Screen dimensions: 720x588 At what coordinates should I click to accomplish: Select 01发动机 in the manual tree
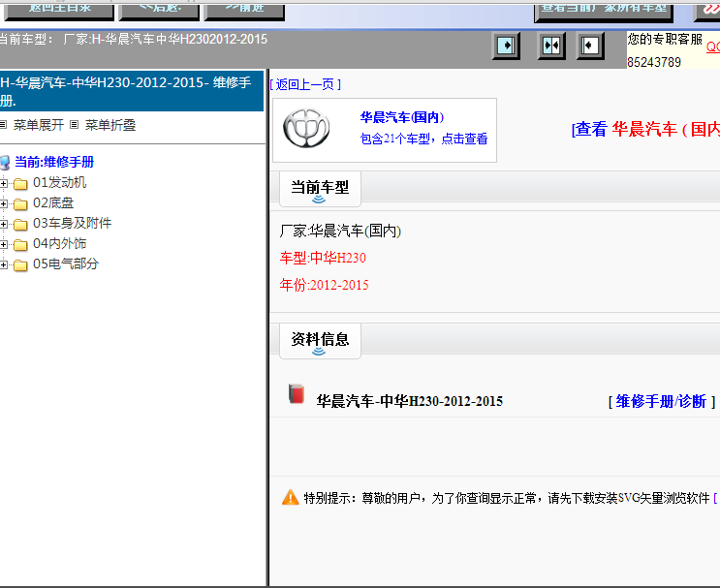60,183
